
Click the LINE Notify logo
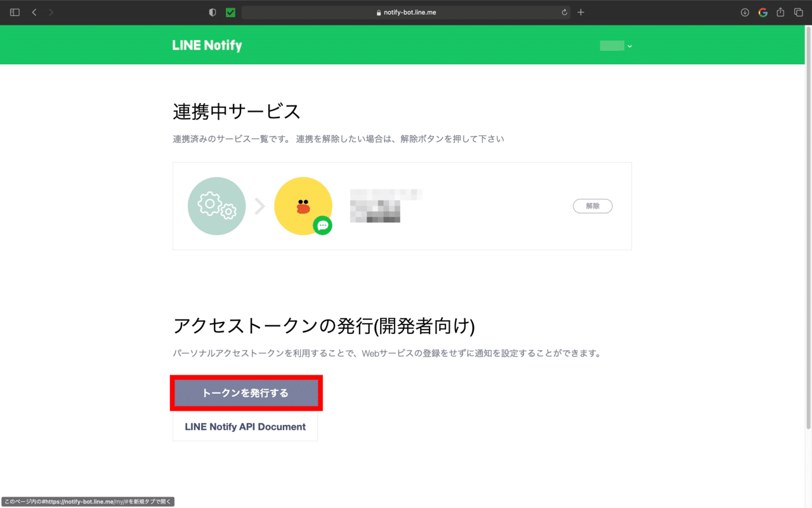coord(207,45)
